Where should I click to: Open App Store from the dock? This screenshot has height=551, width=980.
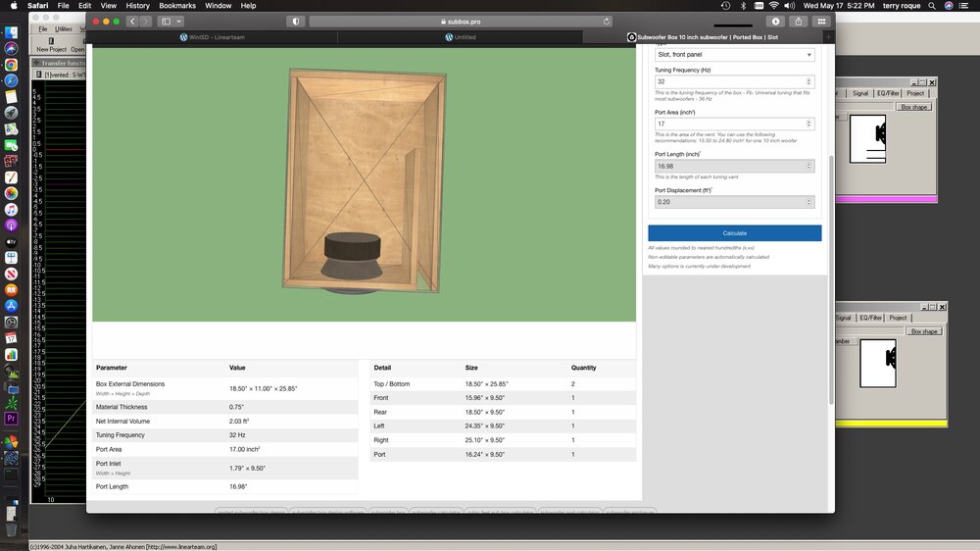tap(11, 306)
